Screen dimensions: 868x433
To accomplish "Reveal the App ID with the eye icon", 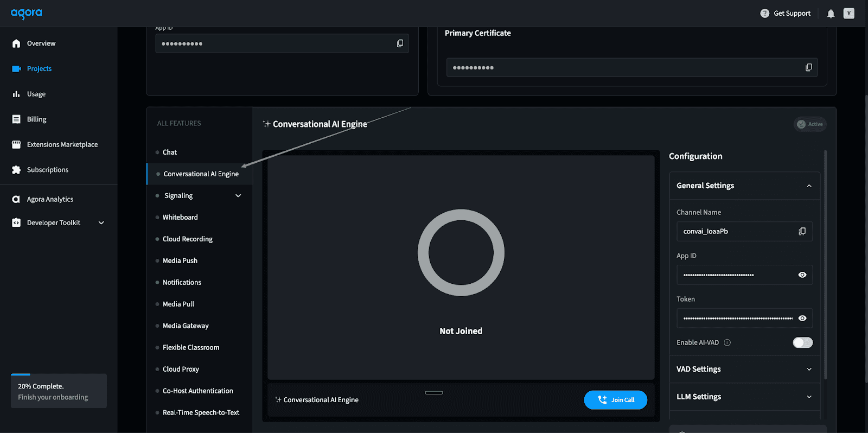I will 802,275.
